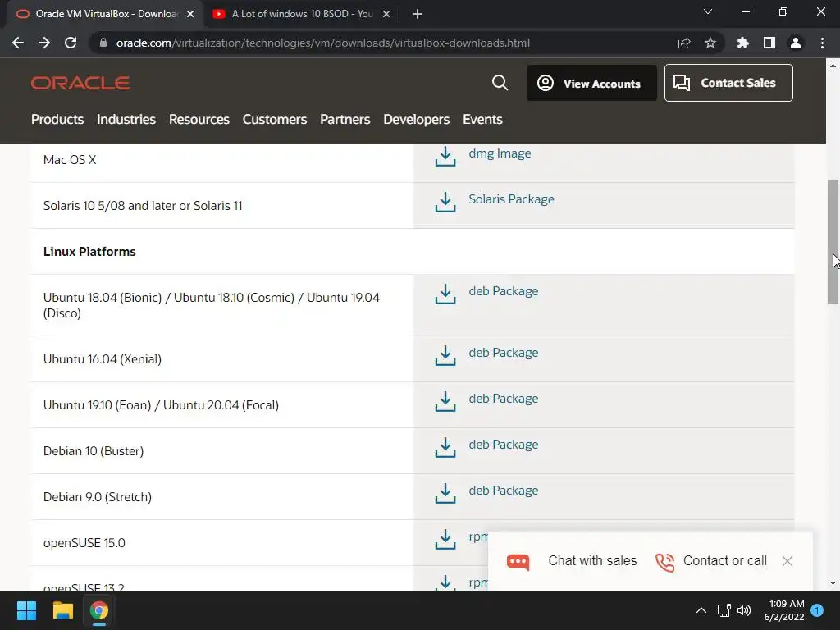
Task: Open the Chrome three-dot menu
Action: (822, 43)
